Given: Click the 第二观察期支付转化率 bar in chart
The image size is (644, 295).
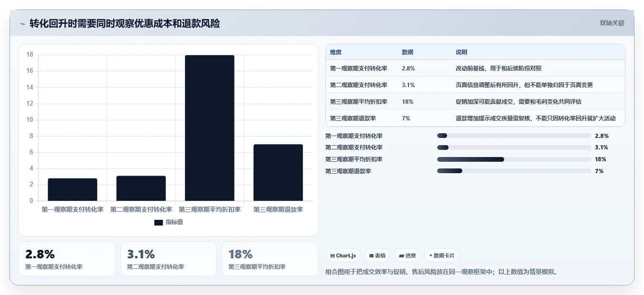Looking at the screenshot, I should pos(141,188).
